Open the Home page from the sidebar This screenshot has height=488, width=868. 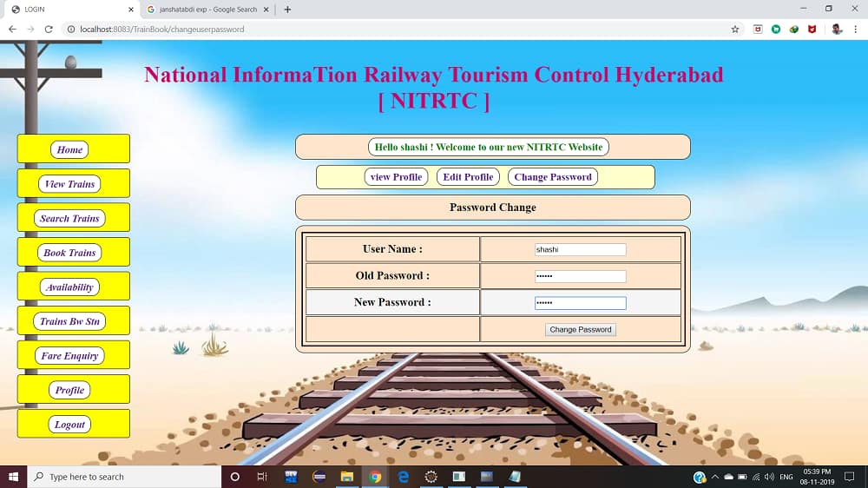pos(69,149)
